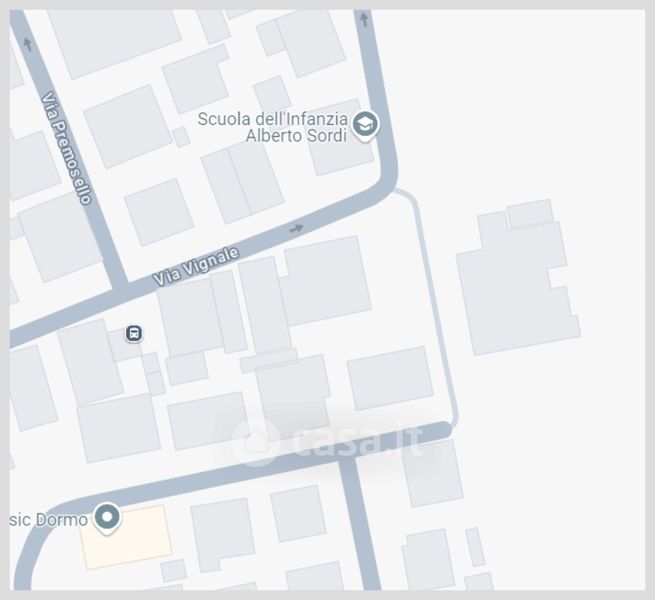Open the Dormo location pin marker
Screen dimensions: 655x600
[x=107, y=519]
